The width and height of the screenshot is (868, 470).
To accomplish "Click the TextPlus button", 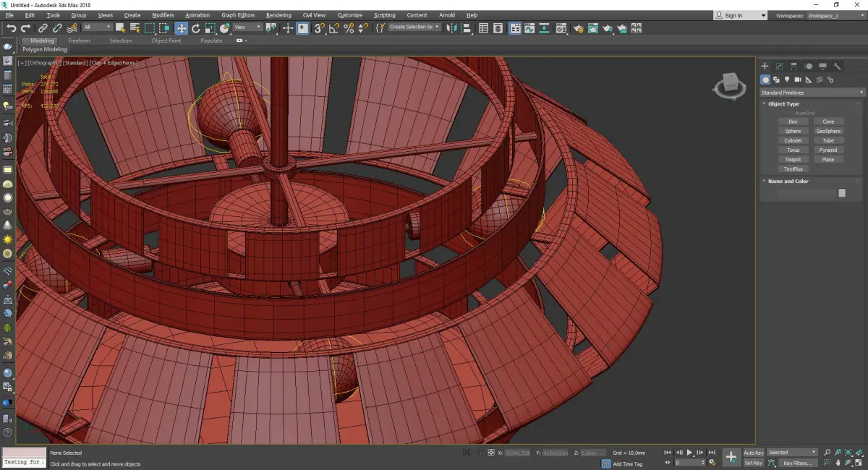I will tap(793, 168).
